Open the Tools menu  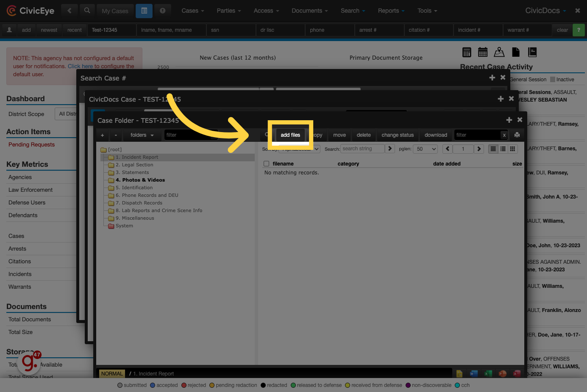[427, 11]
